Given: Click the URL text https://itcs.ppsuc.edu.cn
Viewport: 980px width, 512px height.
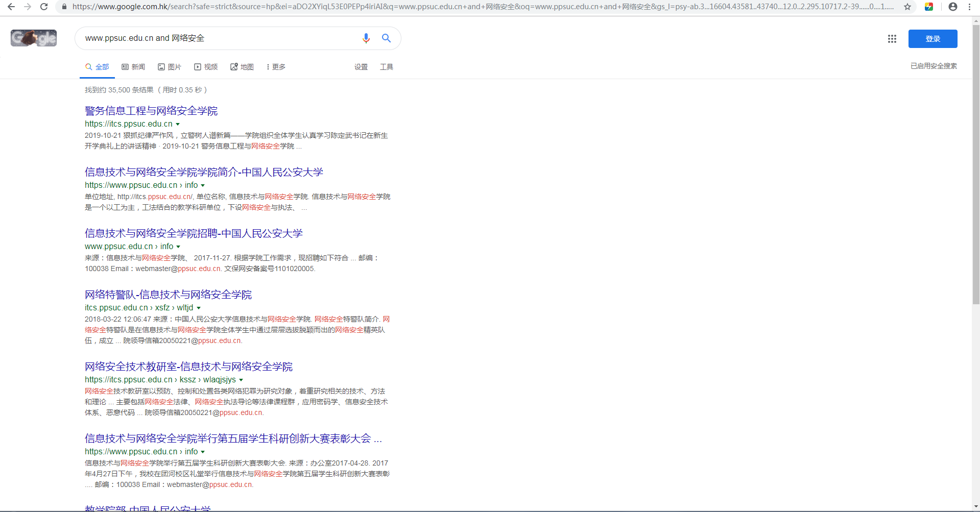Looking at the screenshot, I should coord(129,124).
